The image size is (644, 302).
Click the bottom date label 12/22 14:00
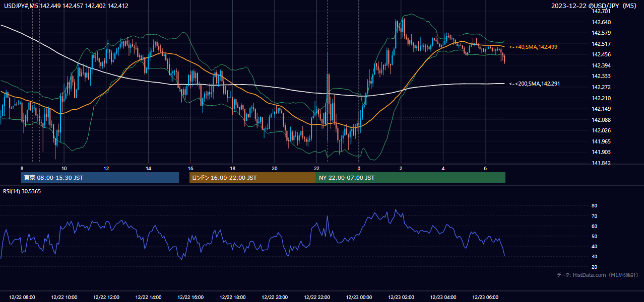click(148, 297)
